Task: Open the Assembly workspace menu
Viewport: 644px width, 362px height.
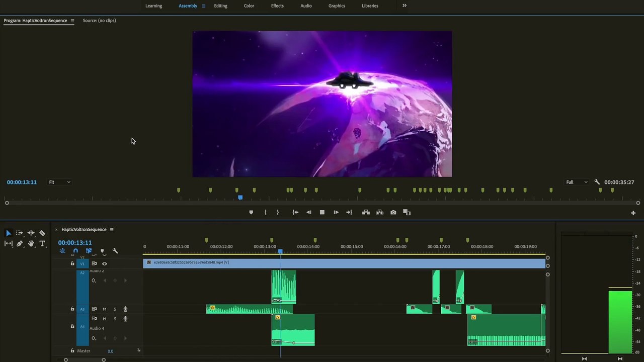Action: coord(203,6)
